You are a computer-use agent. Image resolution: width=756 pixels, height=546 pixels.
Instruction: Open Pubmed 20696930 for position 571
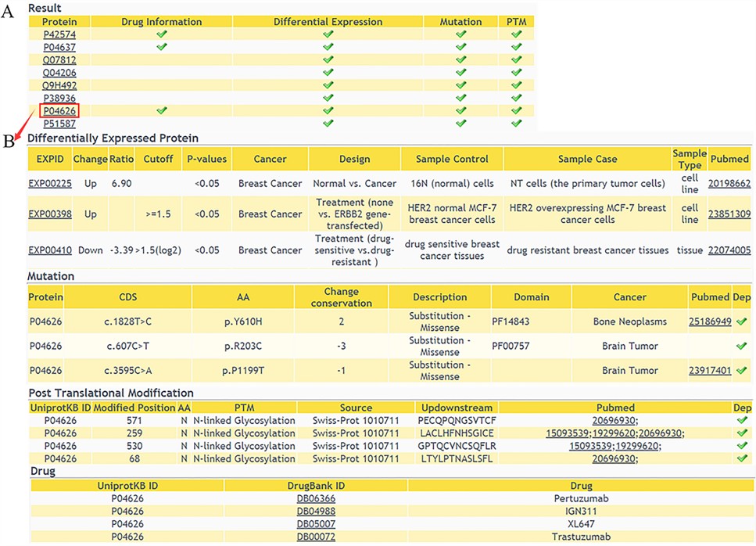[614, 421]
